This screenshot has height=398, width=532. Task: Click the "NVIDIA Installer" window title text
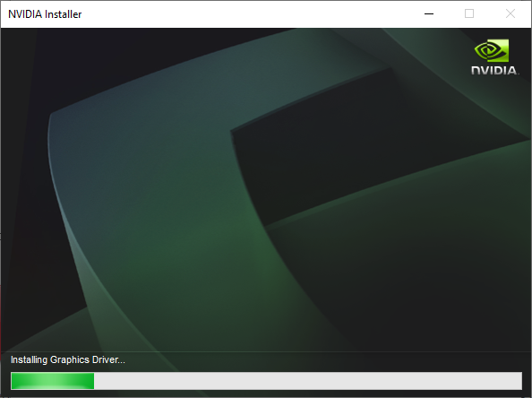coord(45,14)
